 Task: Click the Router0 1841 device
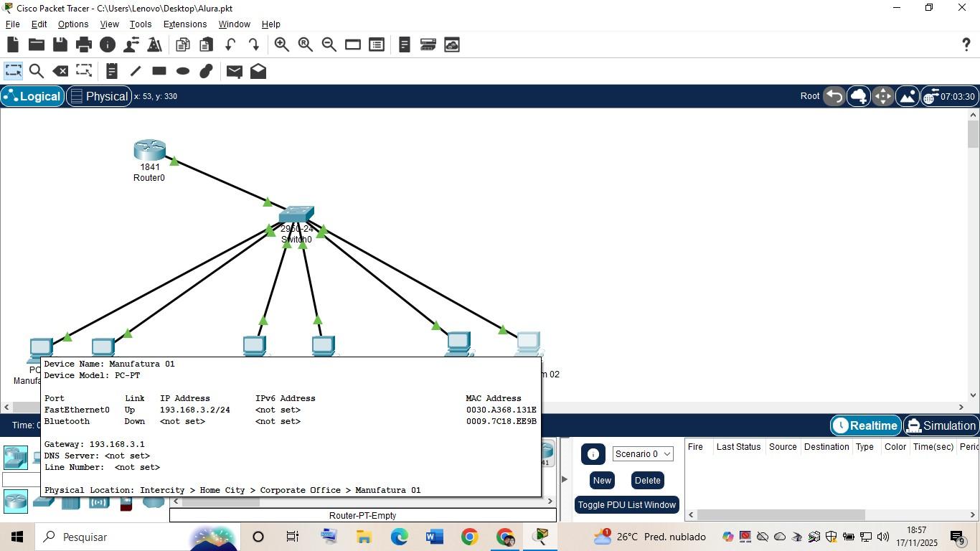pos(149,150)
